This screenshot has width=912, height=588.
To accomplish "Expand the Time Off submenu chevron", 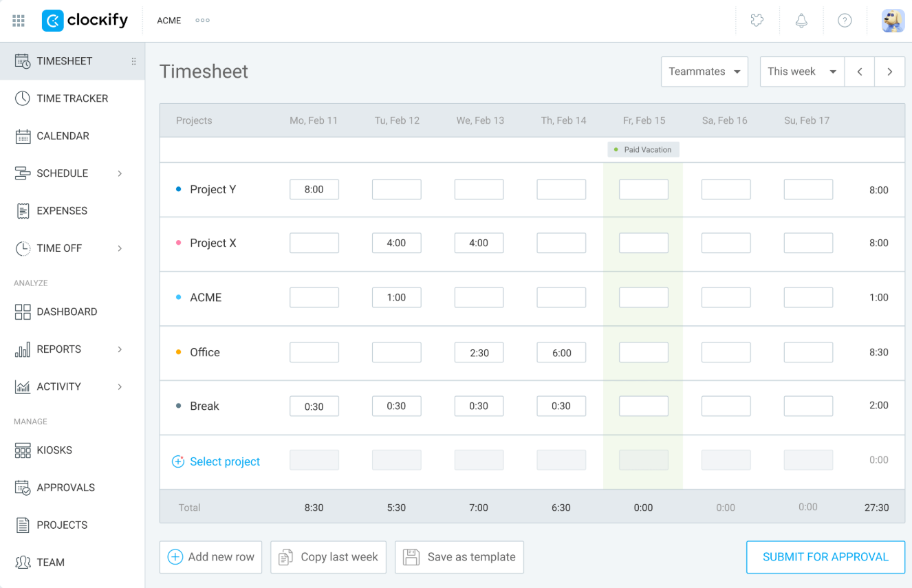I will (x=120, y=248).
